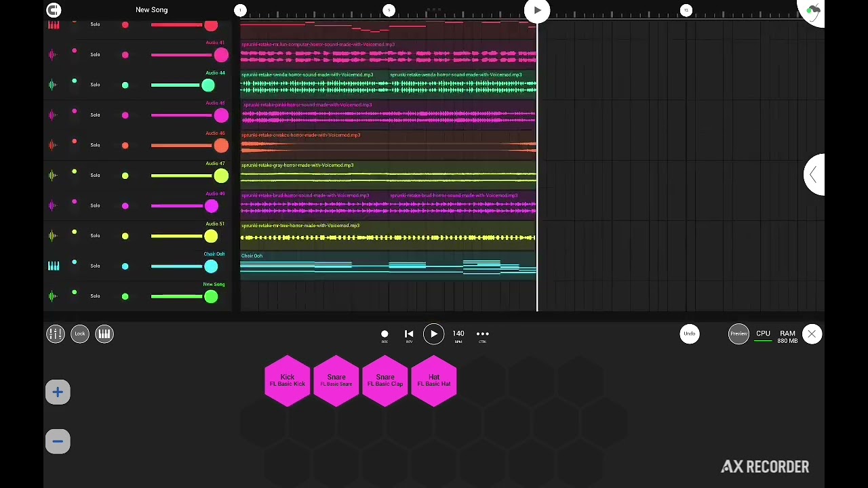The height and width of the screenshot is (488, 868).
Task: Start recording with the REC button
Action: (x=384, y=335)
